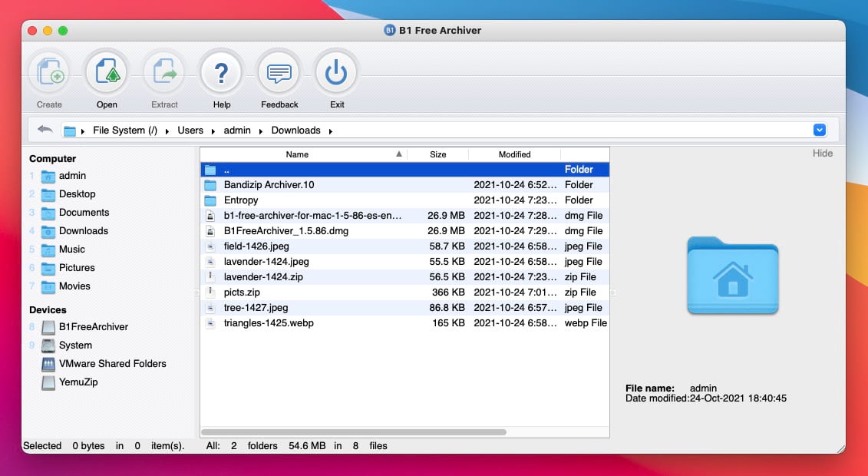
Task: Click the home folder preview thumbnail
Action: point(732,275)
